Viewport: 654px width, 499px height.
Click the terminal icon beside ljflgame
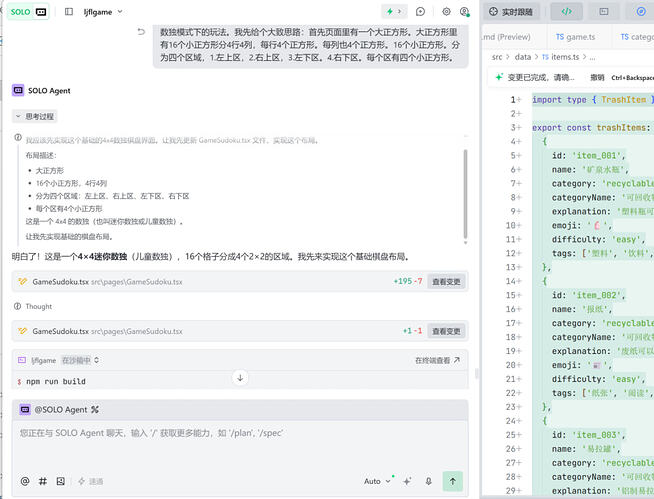[22, 360]
